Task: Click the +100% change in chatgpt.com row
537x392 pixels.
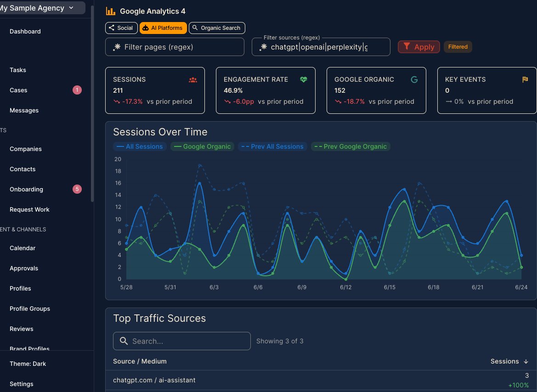Action: [519, 385]
